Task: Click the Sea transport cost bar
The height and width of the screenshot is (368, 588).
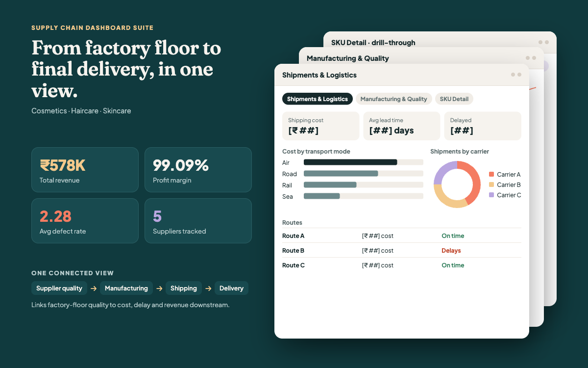Action: click(x=322, y=196)
